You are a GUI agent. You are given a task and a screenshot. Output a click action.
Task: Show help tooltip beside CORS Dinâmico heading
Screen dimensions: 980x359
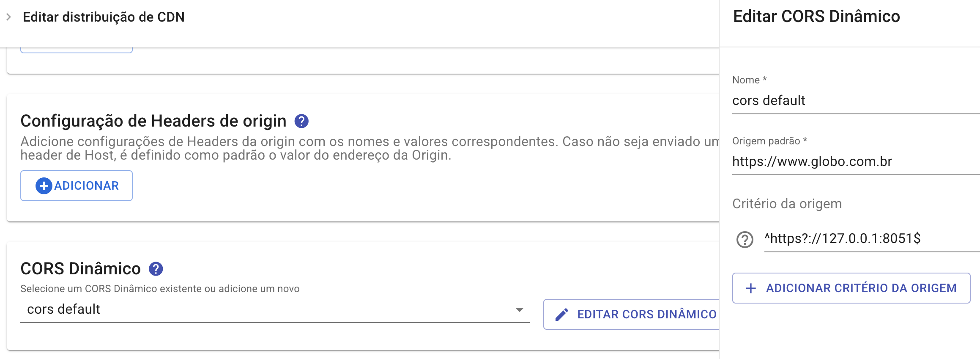[156, 269]
